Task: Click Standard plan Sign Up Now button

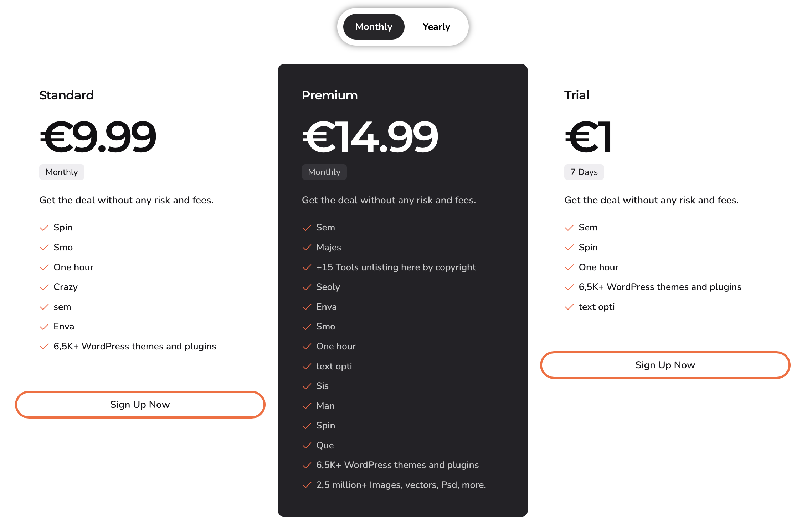Action: tap(140, 405)
